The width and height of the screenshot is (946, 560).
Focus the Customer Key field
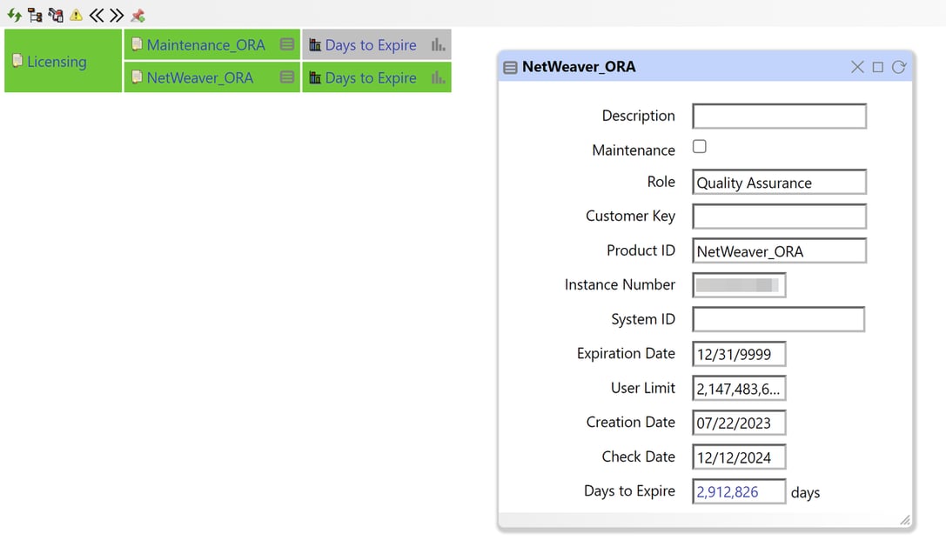779,217
